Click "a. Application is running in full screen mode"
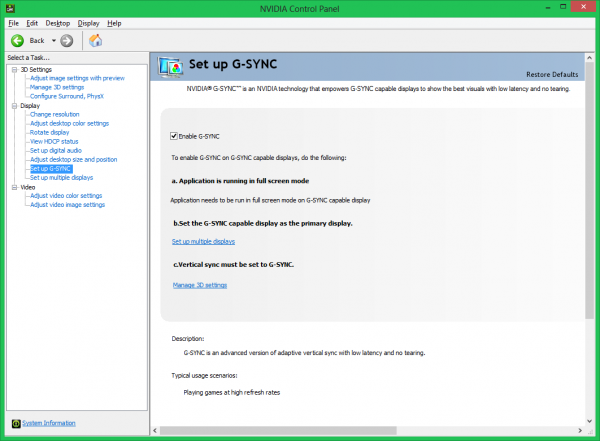This screenshot has width=600, height=441. click(240, 181)
